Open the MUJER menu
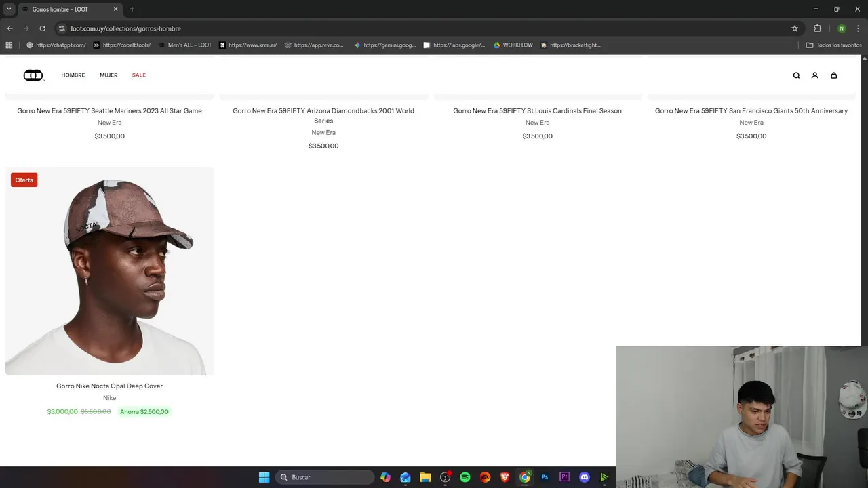 (x=108, y=75)
